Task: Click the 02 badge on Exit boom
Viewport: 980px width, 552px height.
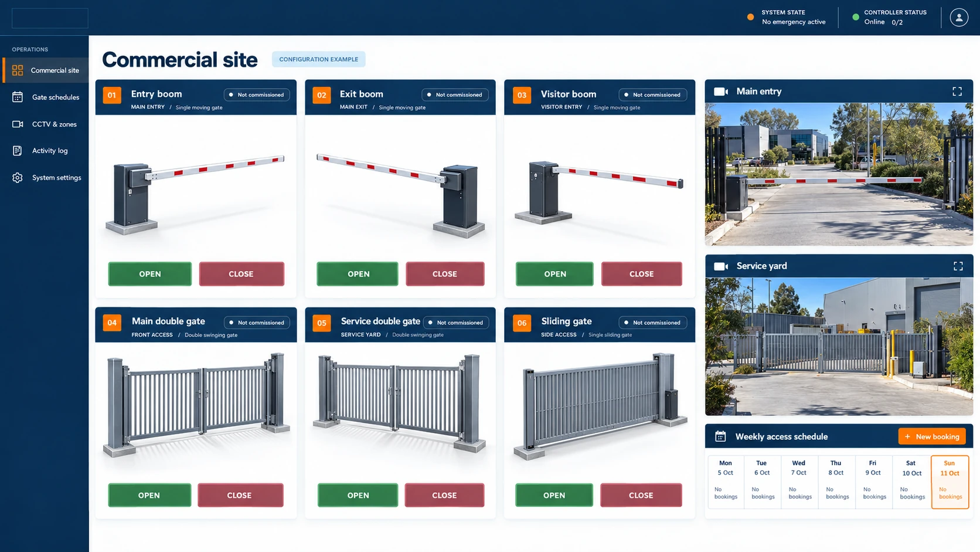Action: coord(322,95)
